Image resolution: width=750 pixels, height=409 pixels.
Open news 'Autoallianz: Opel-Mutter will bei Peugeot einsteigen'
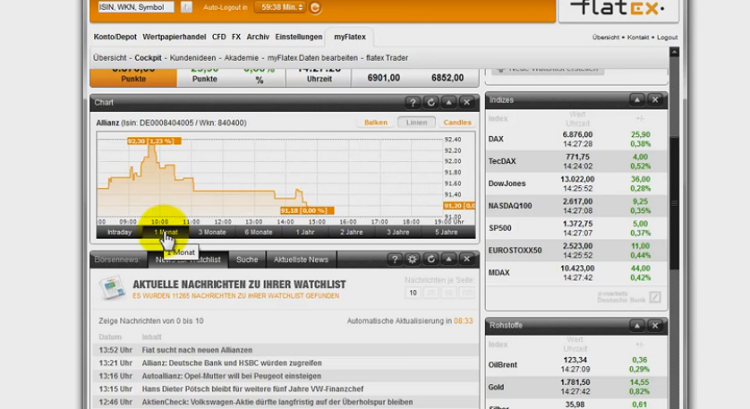[x=232, y=376]
